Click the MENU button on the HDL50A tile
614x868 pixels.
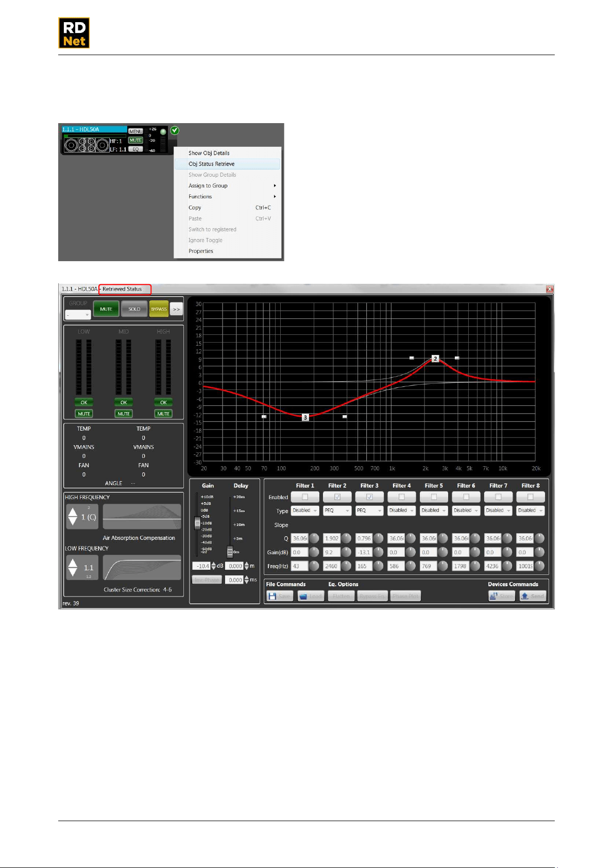(x=135, y=131)
